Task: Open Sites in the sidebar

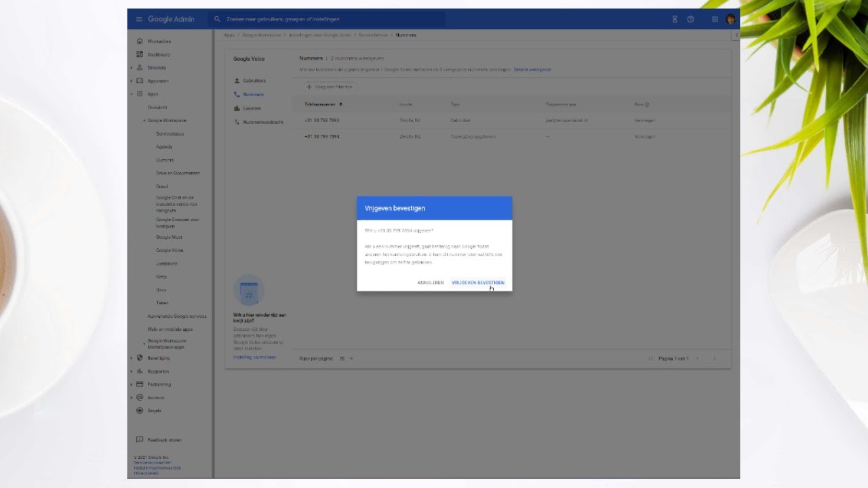Action: [161, 290]
